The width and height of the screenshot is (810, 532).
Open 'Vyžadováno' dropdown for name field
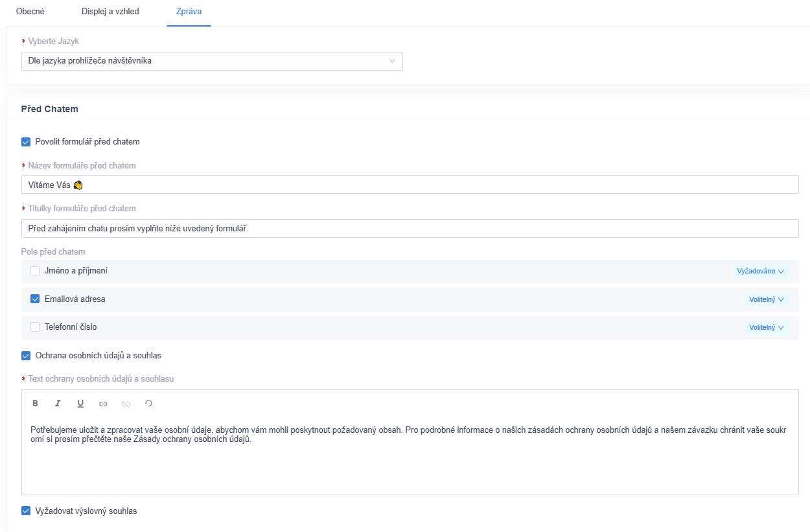click(x=760, y=272)
